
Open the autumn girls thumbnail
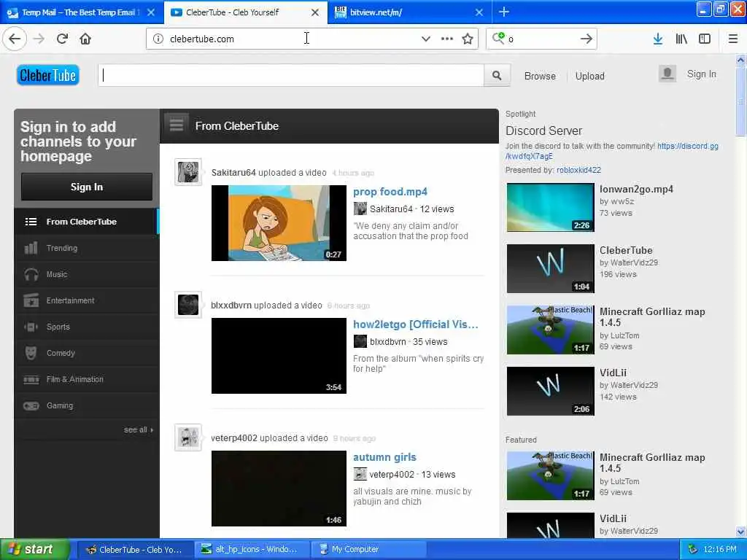click(279, 489)
